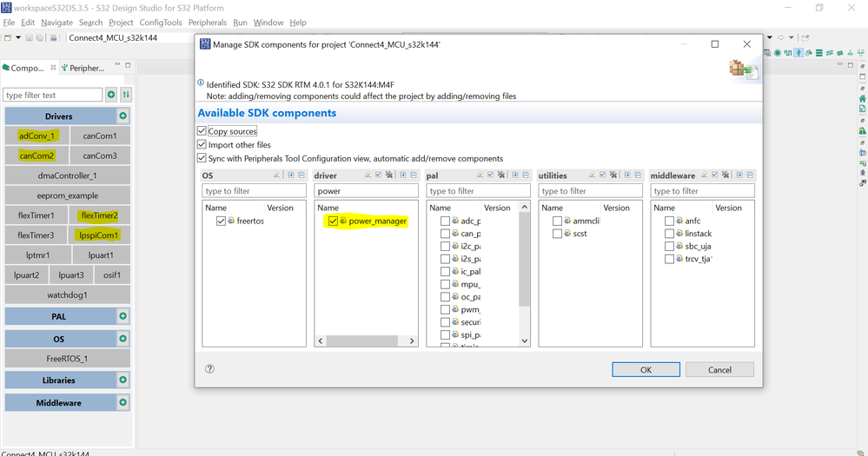Click the green add component icon beside filter
Image resolution: width=868 pixels, height=456 pixels.
pyautogui.click(x=111, y=95)
